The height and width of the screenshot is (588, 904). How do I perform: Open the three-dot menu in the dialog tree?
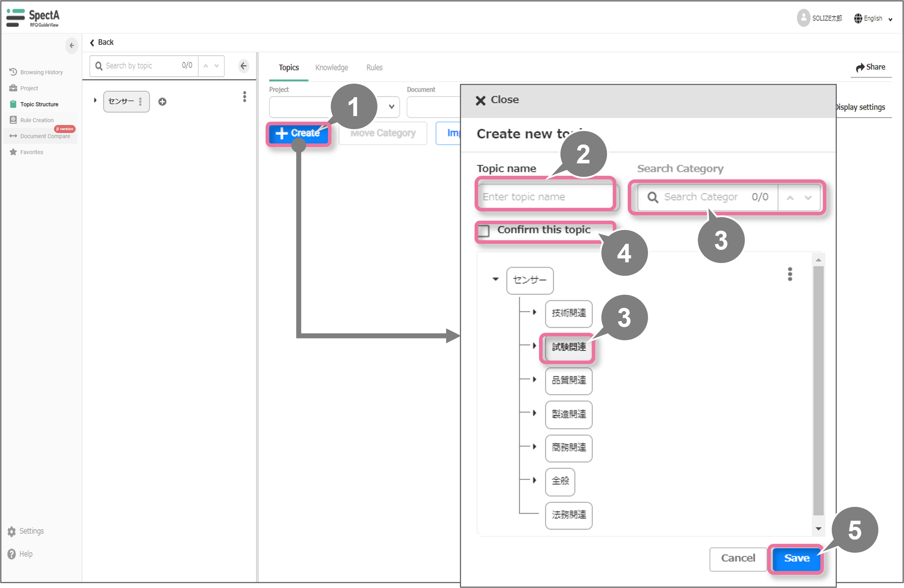(x=790, y=274)
